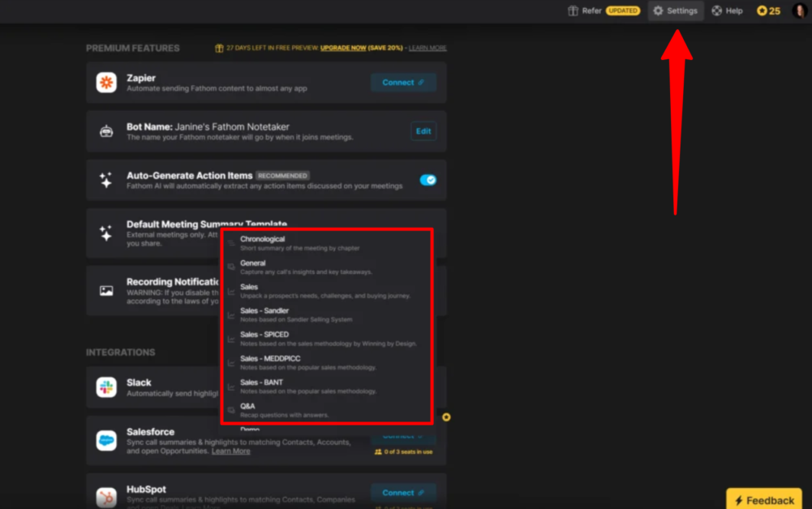The image size is (812, 509).
Task: Select Chronological summary template option
Action: pyautogui.click(x=263, y=240)
